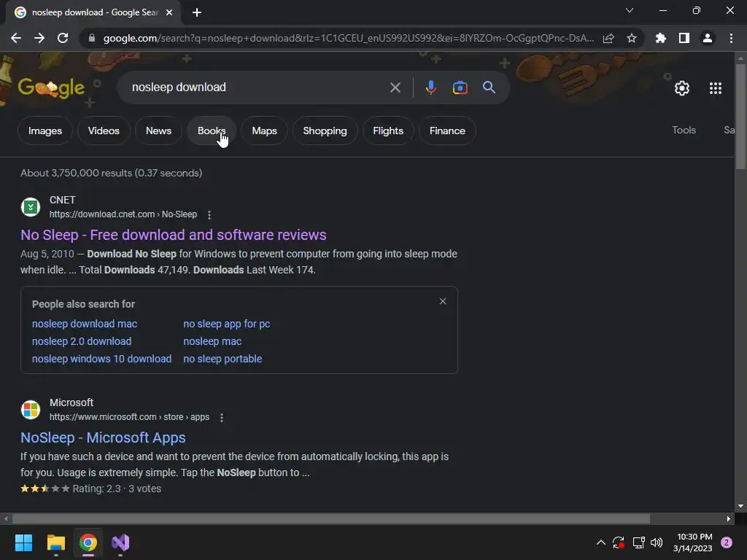Switch to Books results
The image size is (747, 560).
pos(212,131)
